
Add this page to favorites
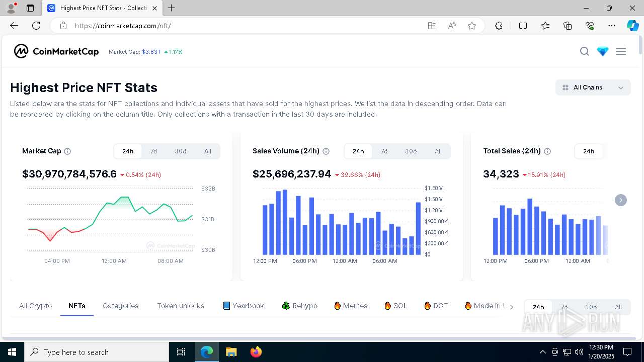coord(472,26)
